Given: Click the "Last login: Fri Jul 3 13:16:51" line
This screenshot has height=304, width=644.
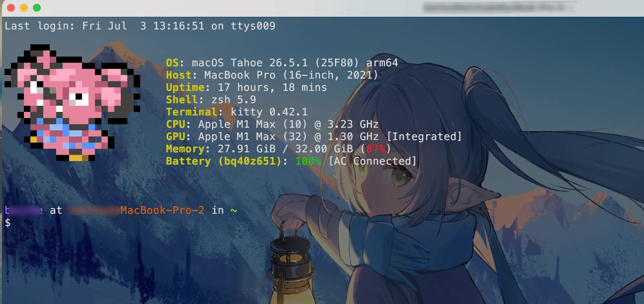Looking at the screenshot, I should [140, 26].
